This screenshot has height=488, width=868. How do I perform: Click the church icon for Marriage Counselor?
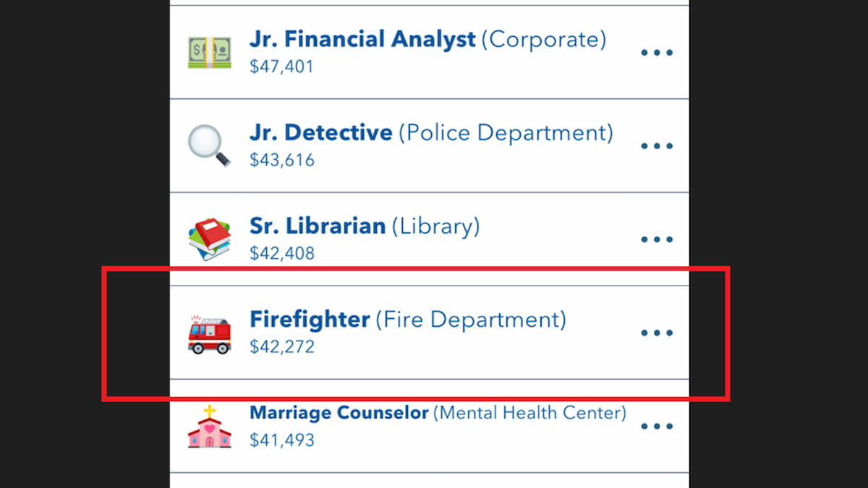209,425
